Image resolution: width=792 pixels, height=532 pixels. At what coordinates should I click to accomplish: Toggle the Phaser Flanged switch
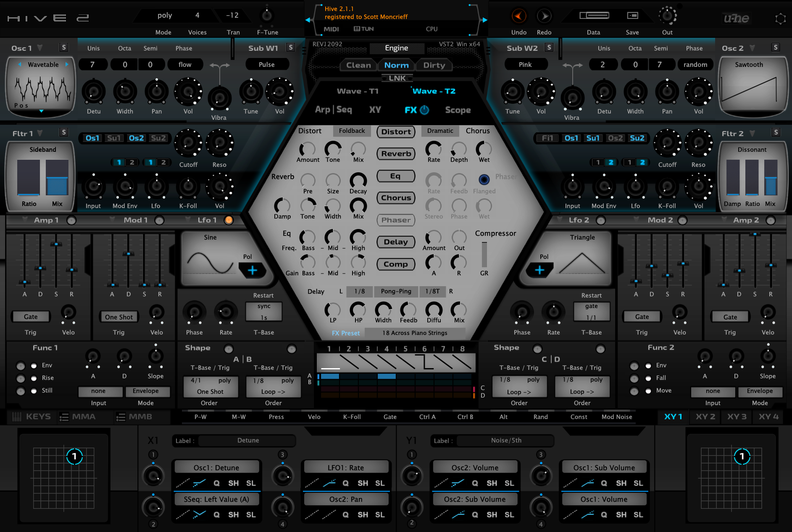point(484,179)
